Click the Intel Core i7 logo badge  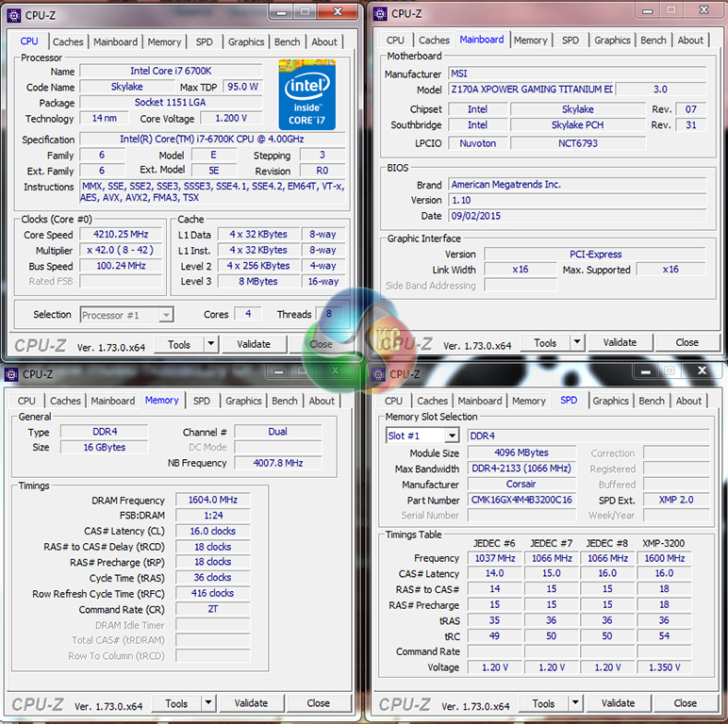[307, 94]
